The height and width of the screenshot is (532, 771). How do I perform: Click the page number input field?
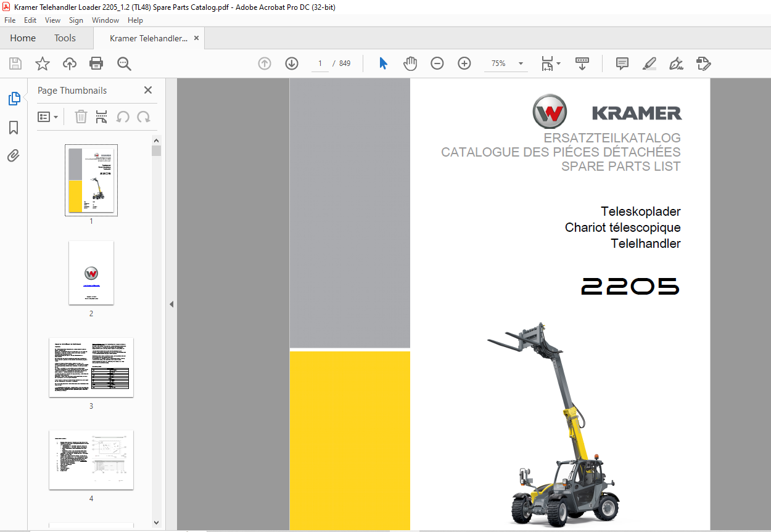[320, 63]
